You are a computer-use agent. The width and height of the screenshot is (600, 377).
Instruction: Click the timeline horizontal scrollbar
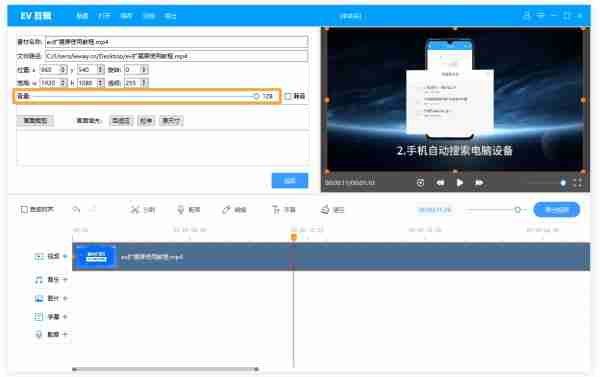click(166, 369)
